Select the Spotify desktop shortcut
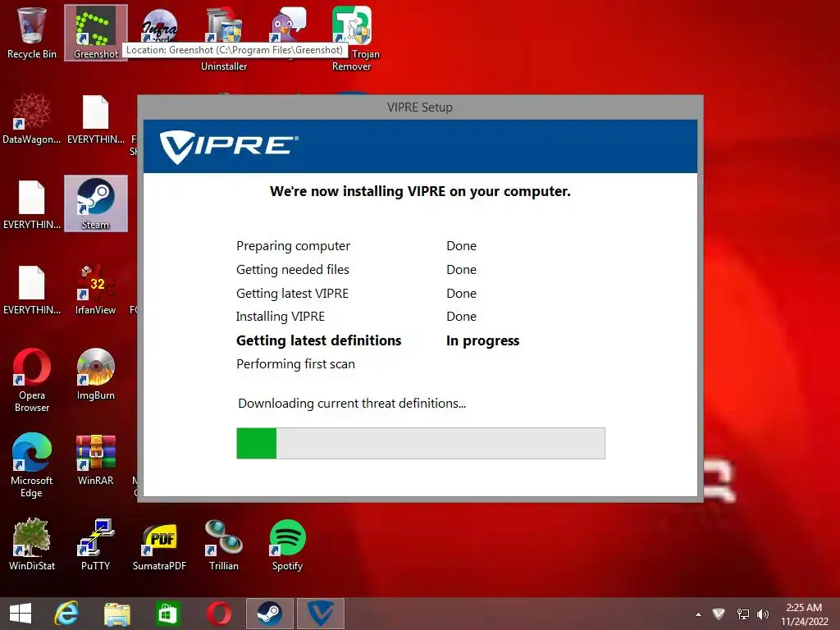 point(287,546)
